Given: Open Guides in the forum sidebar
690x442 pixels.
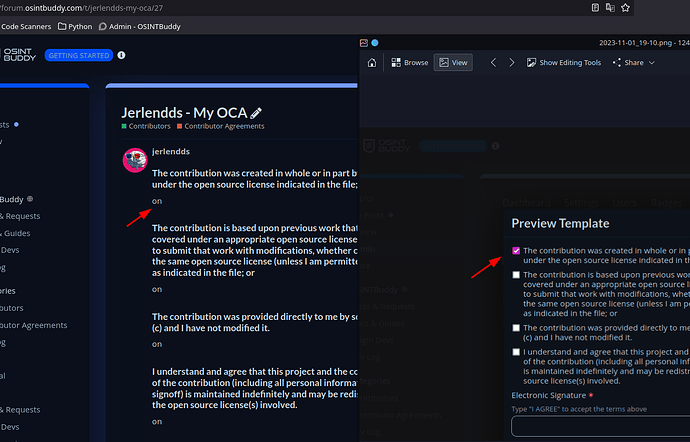Looking at the screenshot, I should tap(17, 233).
